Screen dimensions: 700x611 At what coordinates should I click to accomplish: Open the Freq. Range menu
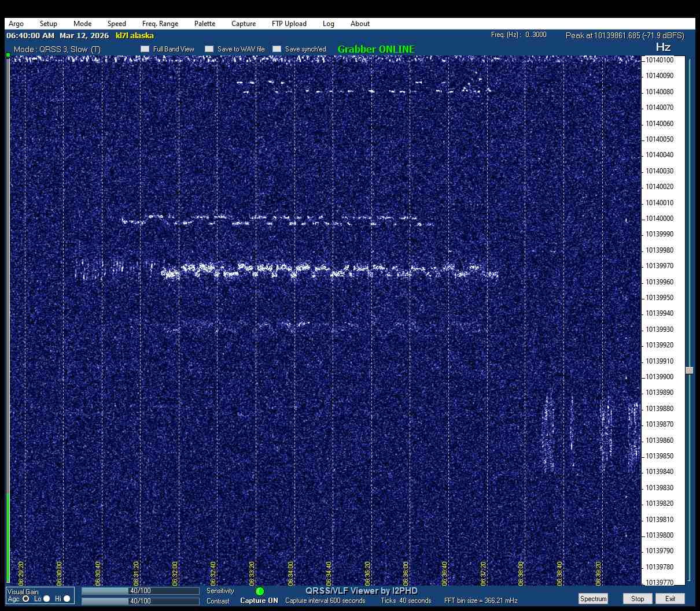(x=160, y=24)
